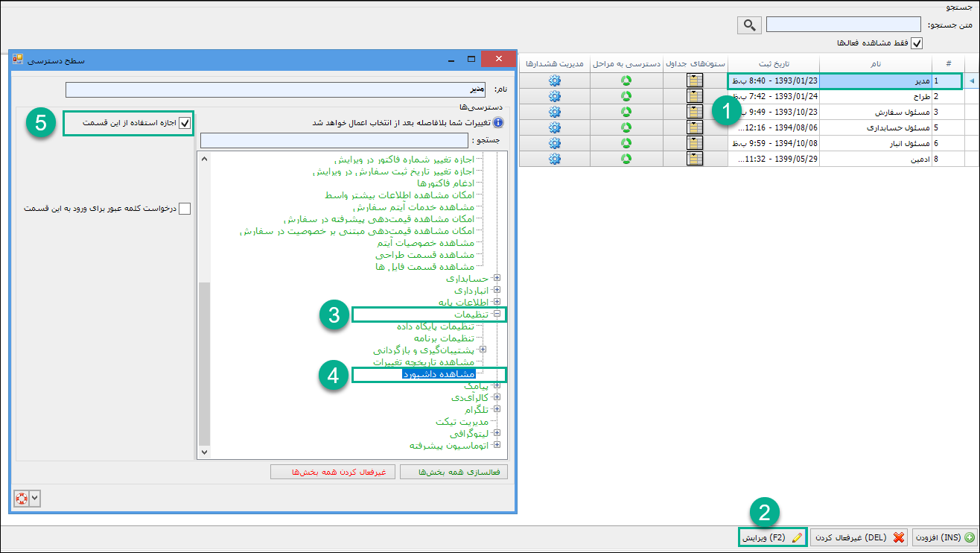Open table columns icon for مسئول انبار row
The image size is (980, 553).
click(695, 143)
